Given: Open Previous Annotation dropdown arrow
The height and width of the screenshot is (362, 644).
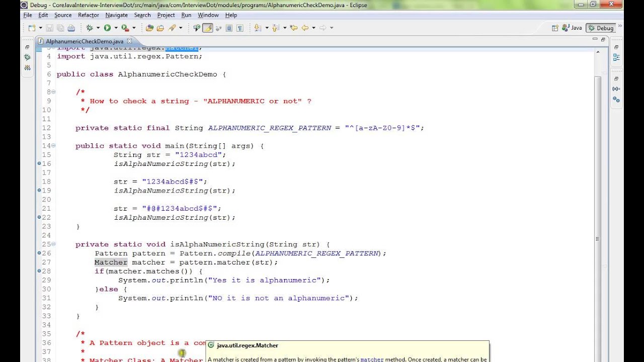Looking at the screenshot, I should coord(285,28).
